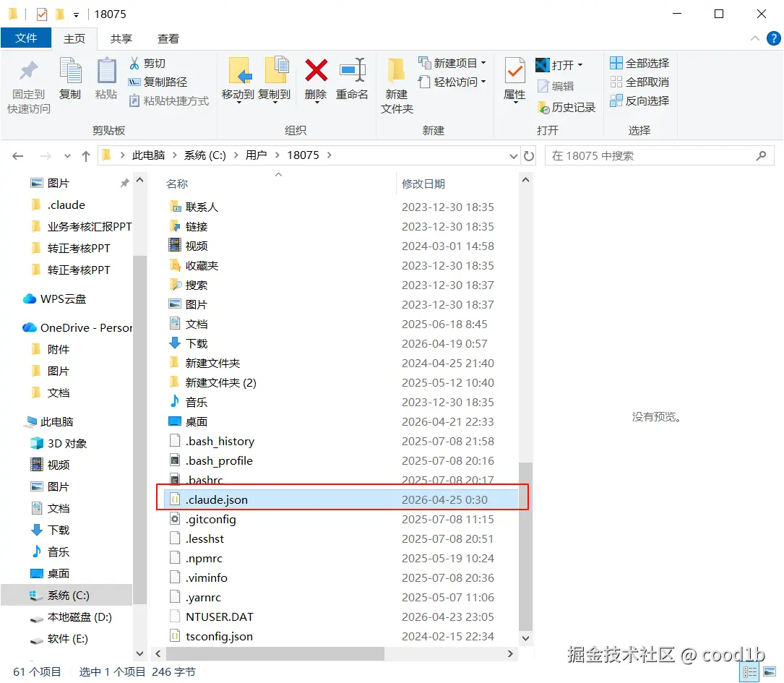
Task: Switch to the 查看 (View) tab
Action: [168, 38]
